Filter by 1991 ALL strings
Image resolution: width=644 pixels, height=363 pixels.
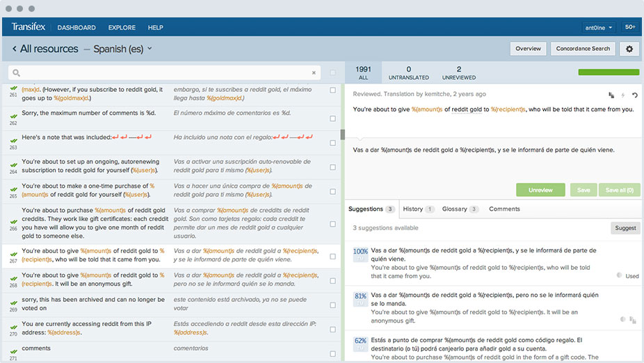coord(363,73)
